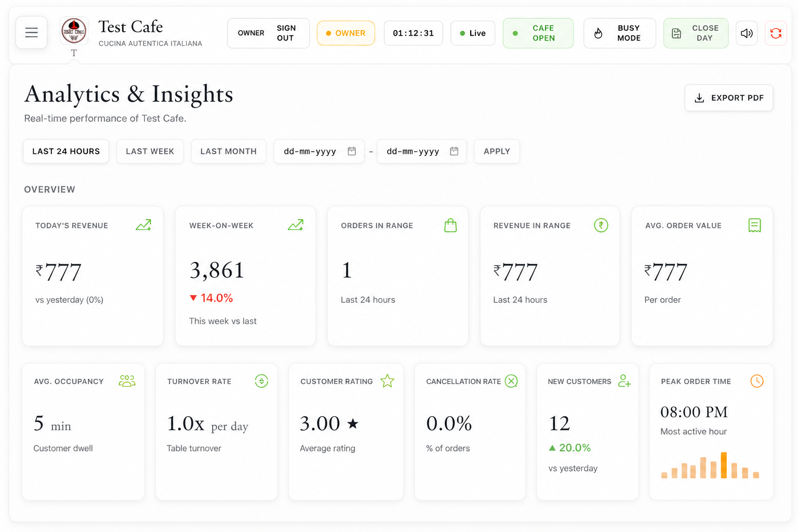The height and width of the screenshot is (532, 798).
Task: Click the Avg. Order Value receipt icon
Action: pos(755,225)
